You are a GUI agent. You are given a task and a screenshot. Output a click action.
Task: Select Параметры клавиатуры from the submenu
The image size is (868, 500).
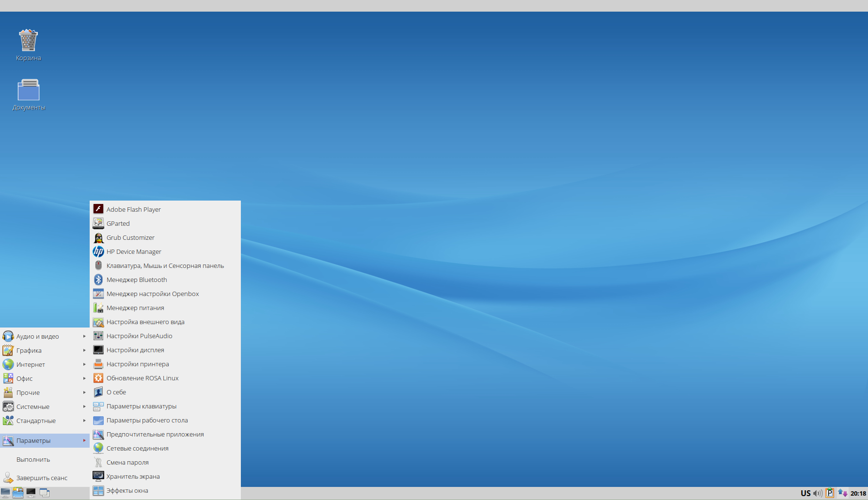coord(165,406)
